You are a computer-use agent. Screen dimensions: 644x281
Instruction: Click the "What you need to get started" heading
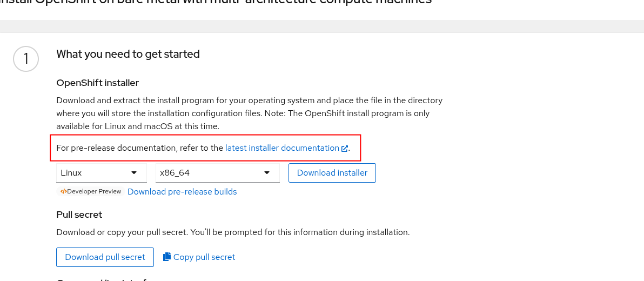click(x=128, y=54)
